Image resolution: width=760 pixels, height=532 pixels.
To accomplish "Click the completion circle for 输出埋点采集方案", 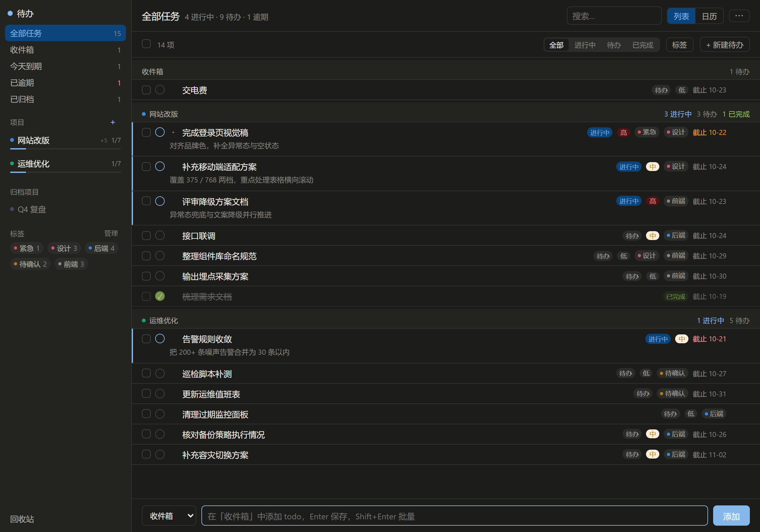I will click(160, 276).
